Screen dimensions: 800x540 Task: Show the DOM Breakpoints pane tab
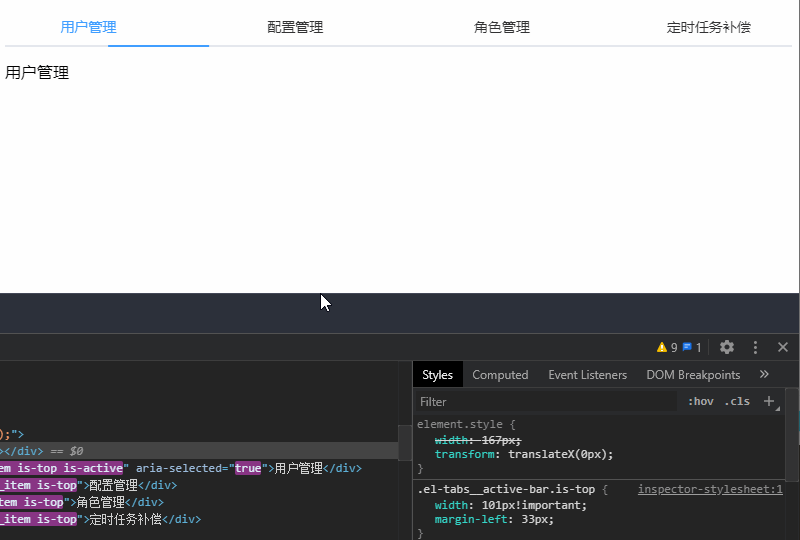[693, 375]
